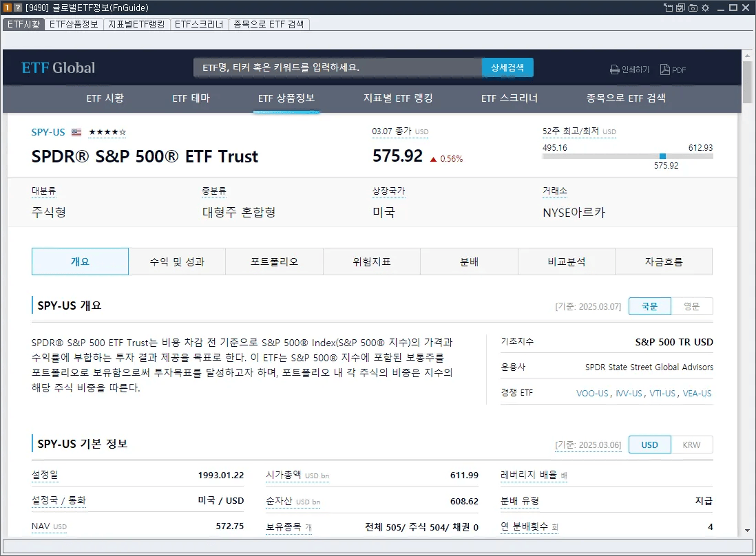Select the 위험지표 section tab
756x556 pixels.
pyautogui.click(x=372, y=261)
